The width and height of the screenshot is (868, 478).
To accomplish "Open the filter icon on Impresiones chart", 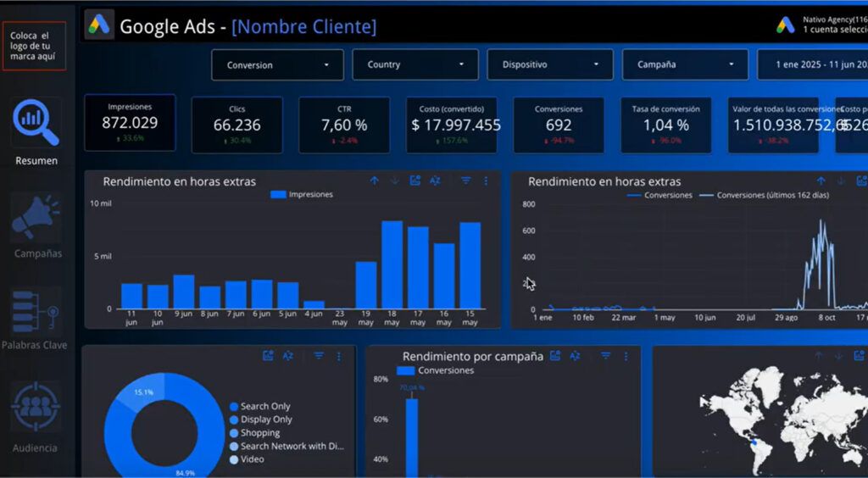I will [x=466, y=181].
